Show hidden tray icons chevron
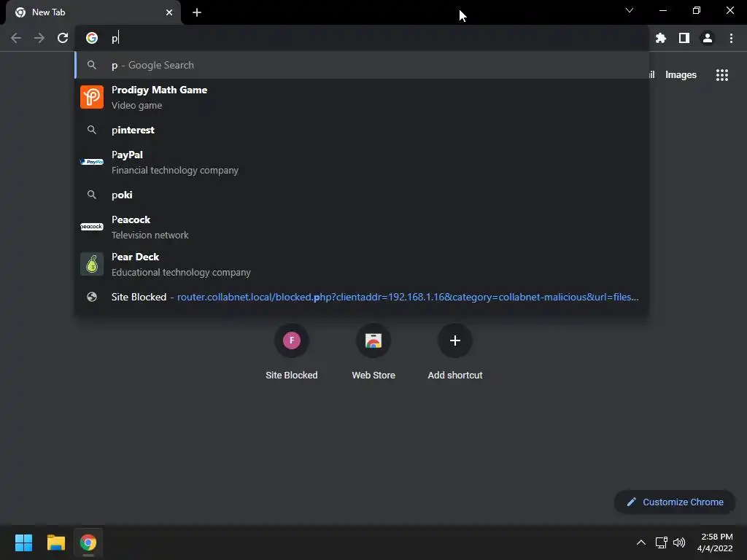This screenshot has height=560, width=747. coord(641,542)
